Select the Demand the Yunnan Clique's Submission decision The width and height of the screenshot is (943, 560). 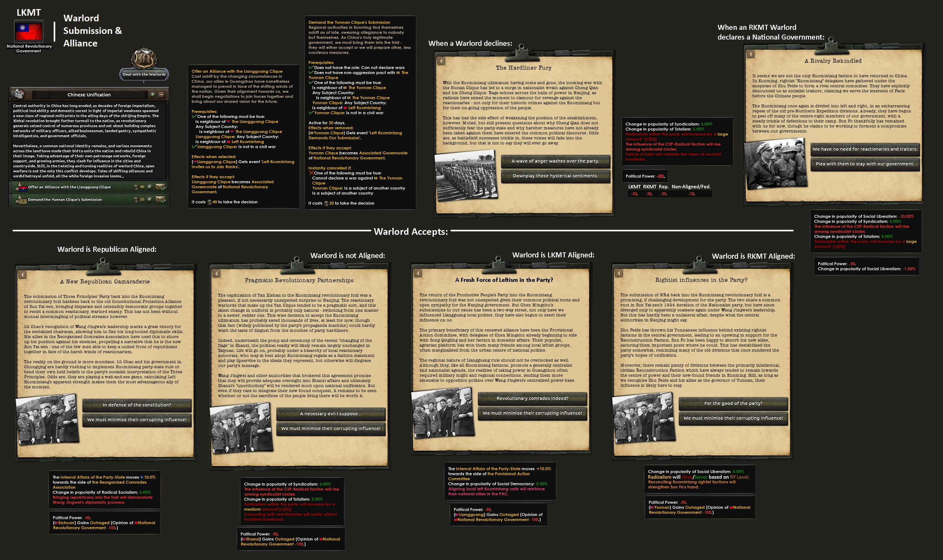click(x=65, y=200)
